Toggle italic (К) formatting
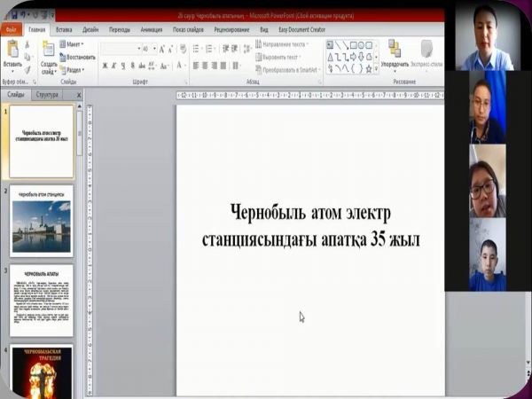The width and height of the screenshot is (532, 399). point(115,66)
